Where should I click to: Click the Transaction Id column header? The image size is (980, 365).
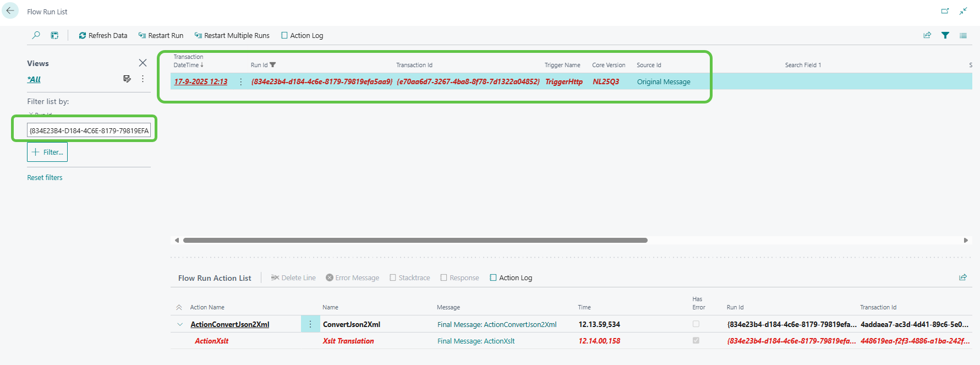414,65
